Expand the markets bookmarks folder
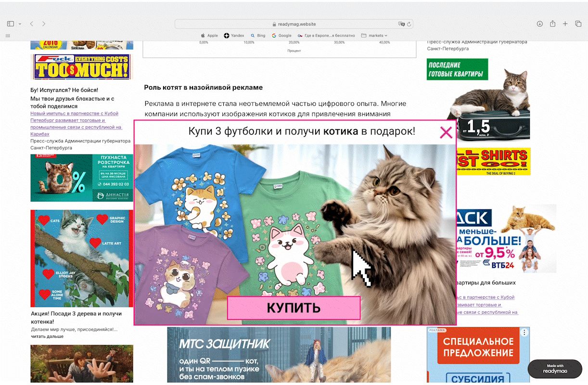Viewport: 588px width, 385px height. pos(374,36)
